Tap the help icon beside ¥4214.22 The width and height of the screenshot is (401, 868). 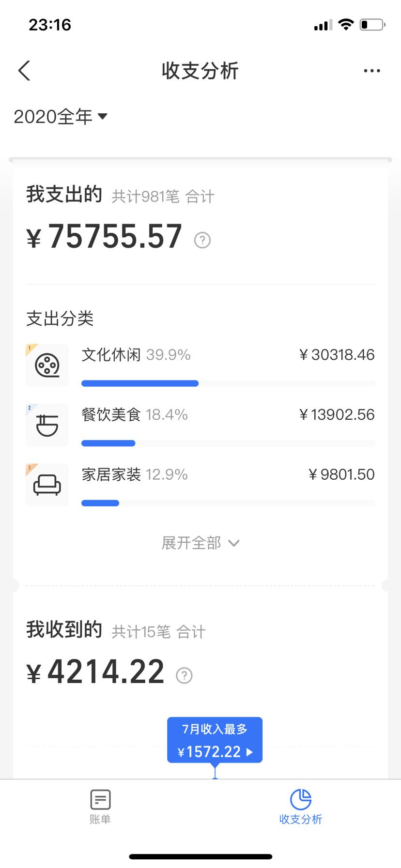(184, 675)
